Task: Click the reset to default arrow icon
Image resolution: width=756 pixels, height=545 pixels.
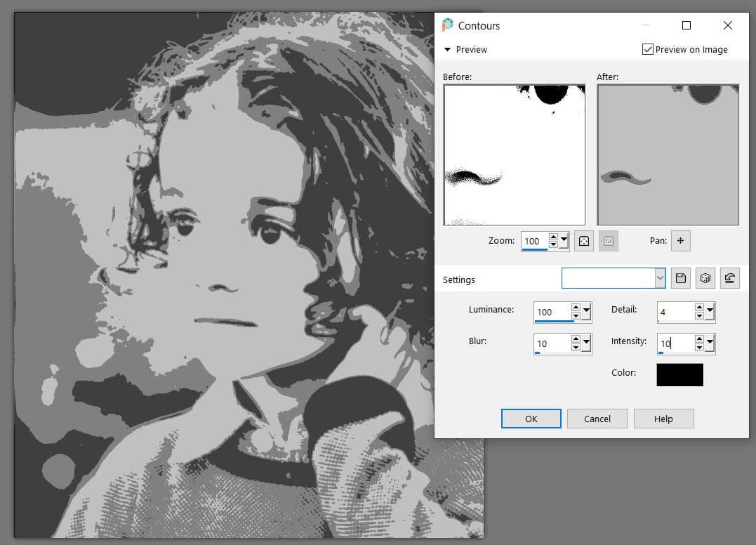Action: tap(730, 278)
